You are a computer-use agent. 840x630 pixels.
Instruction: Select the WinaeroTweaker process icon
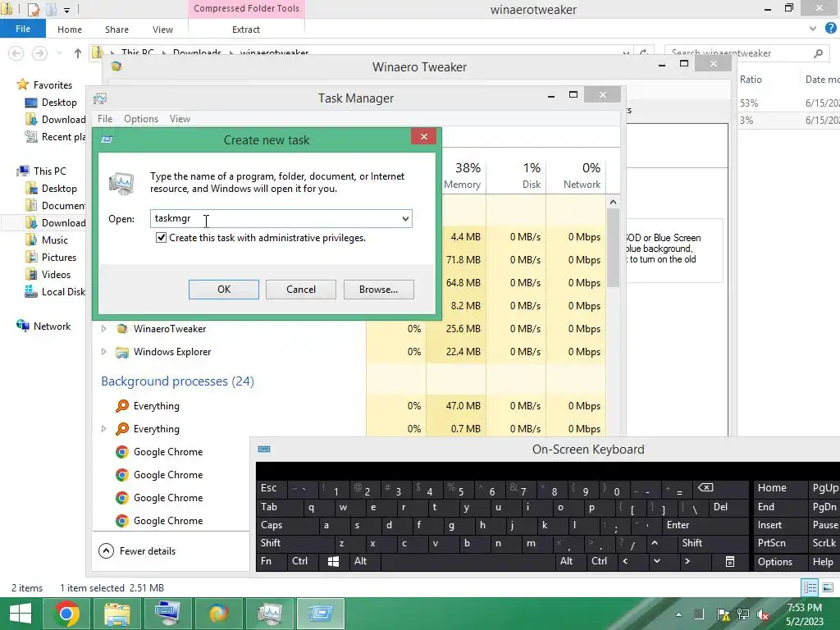[122, 328]
